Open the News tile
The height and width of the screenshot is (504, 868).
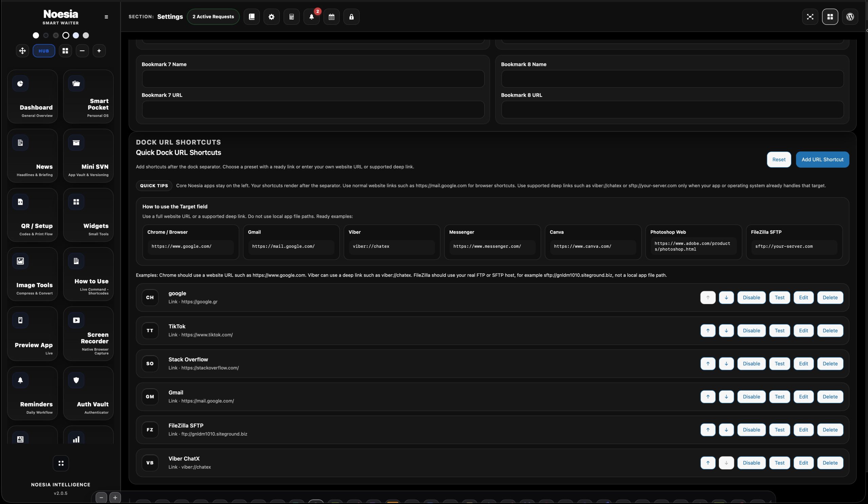[x=32, y=155]
